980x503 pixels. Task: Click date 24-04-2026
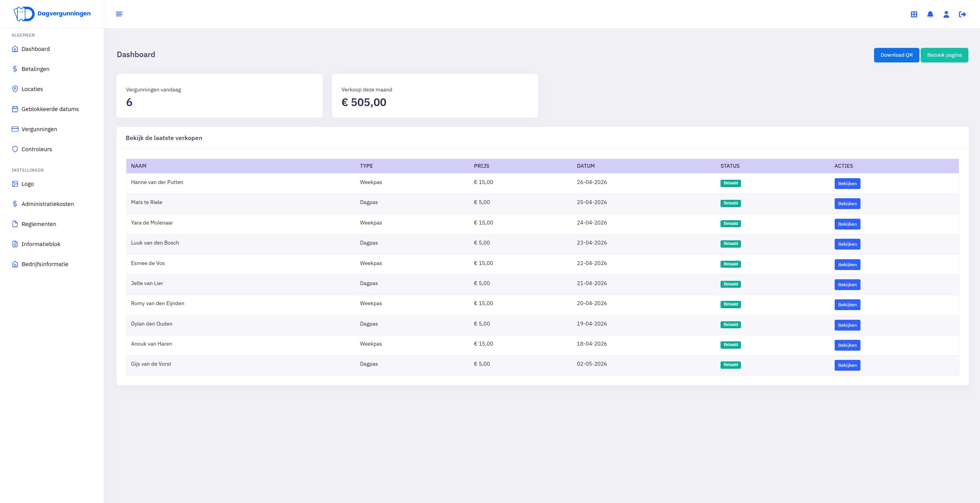click(592, 223)
